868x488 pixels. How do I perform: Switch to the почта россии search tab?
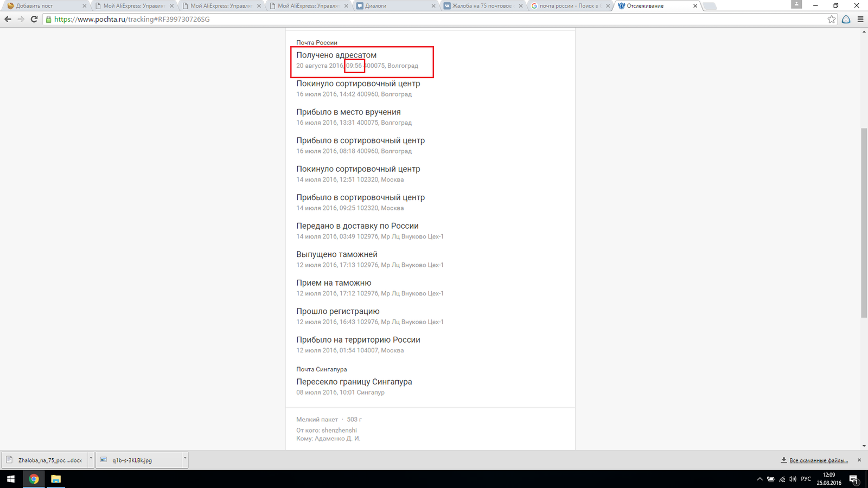tap(568, 6)
